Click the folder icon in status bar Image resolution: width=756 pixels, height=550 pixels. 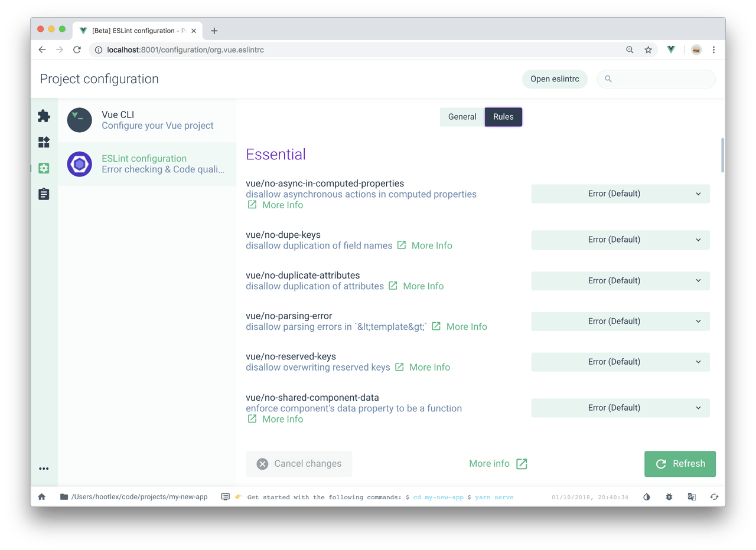tap(64, 497)
